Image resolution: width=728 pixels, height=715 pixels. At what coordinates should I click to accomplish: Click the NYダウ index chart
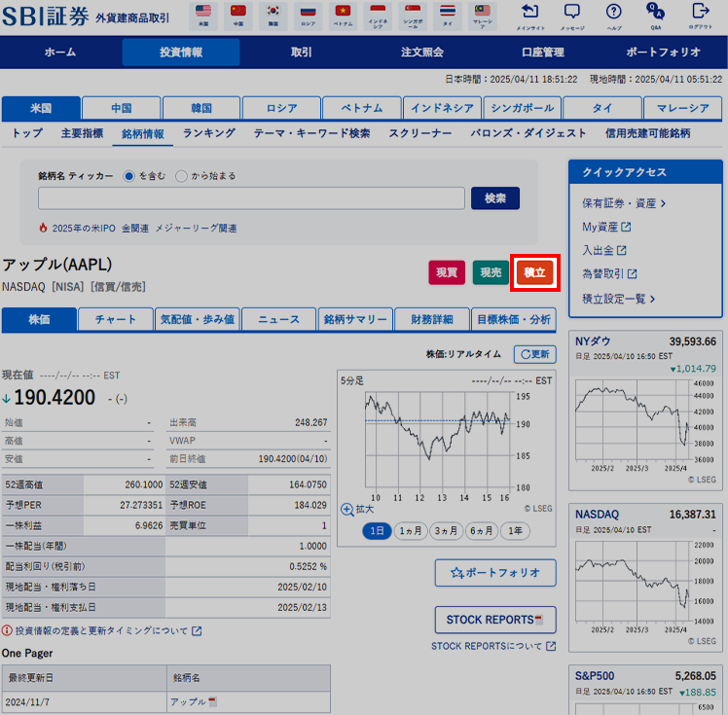(x=632, y=420)
